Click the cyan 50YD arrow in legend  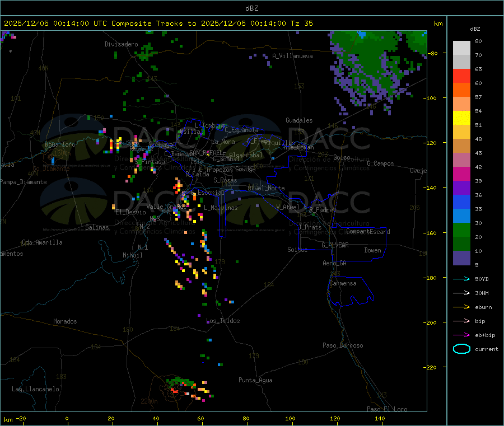click(461, 279)
